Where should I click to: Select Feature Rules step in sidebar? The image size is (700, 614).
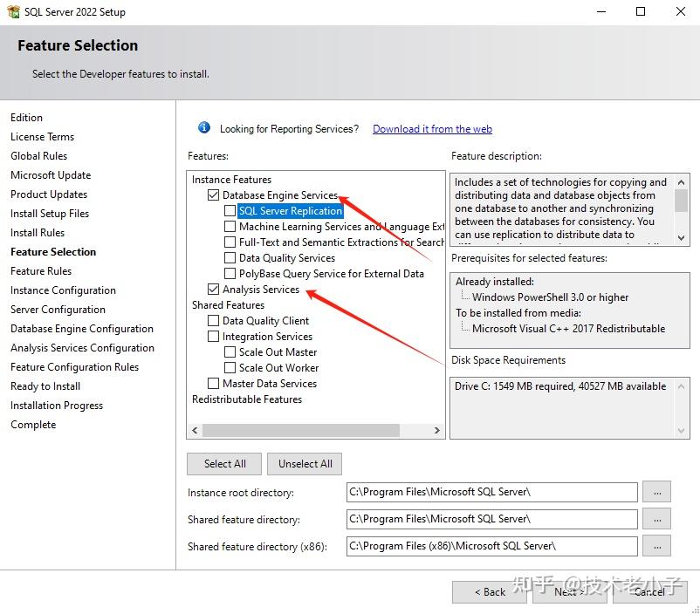tap(41, 271)
